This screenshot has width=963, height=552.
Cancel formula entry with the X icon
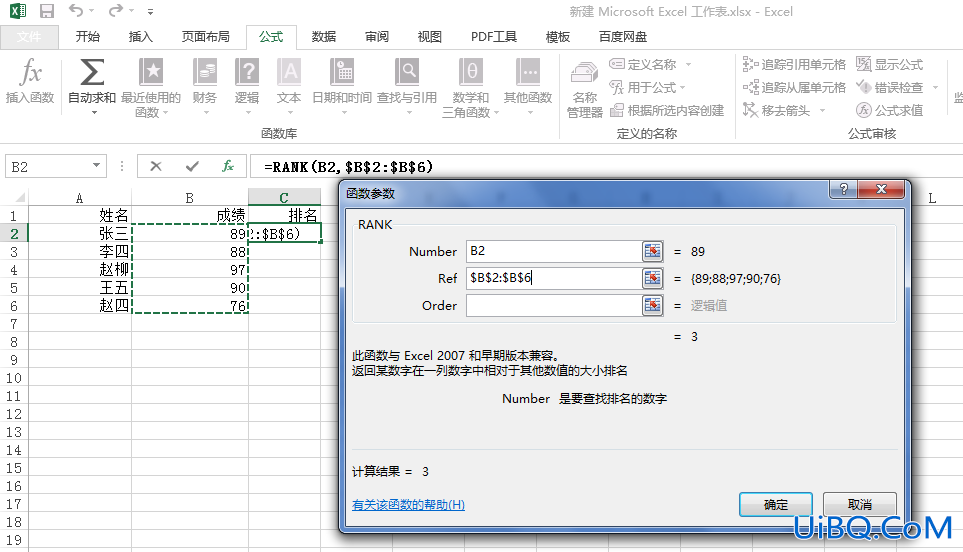pos(156,166)
